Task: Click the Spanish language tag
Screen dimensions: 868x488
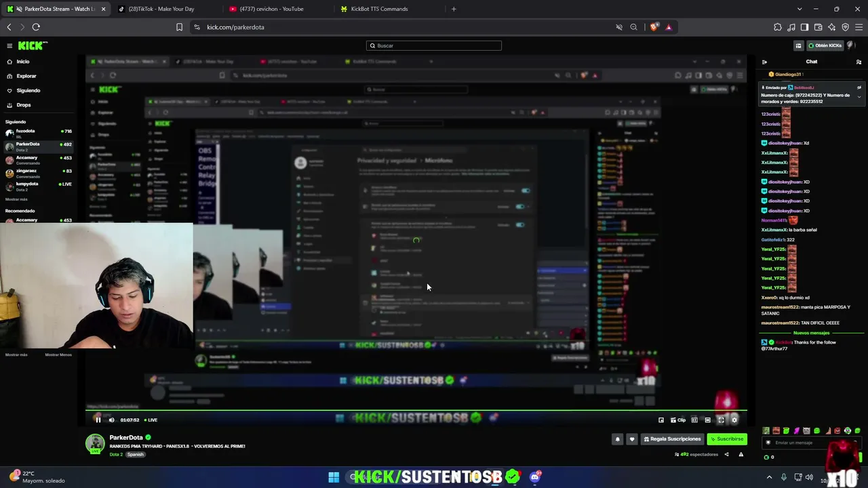Action: click(135, 454)
